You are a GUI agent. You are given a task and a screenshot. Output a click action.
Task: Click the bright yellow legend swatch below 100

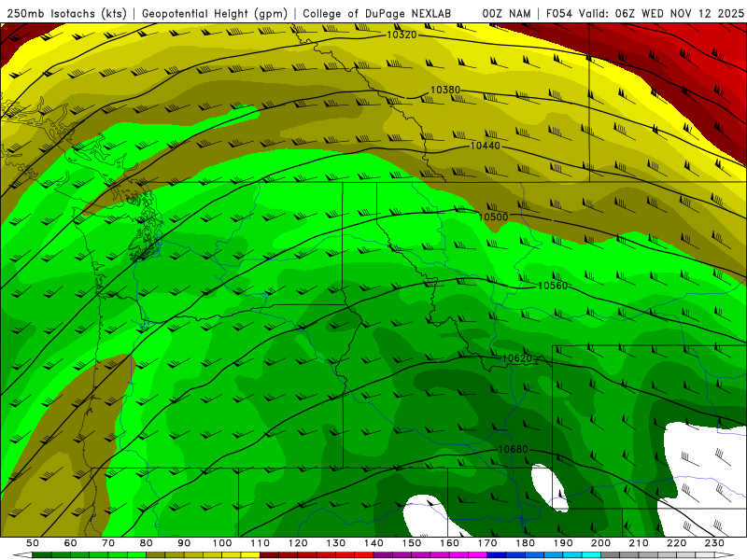232,555
